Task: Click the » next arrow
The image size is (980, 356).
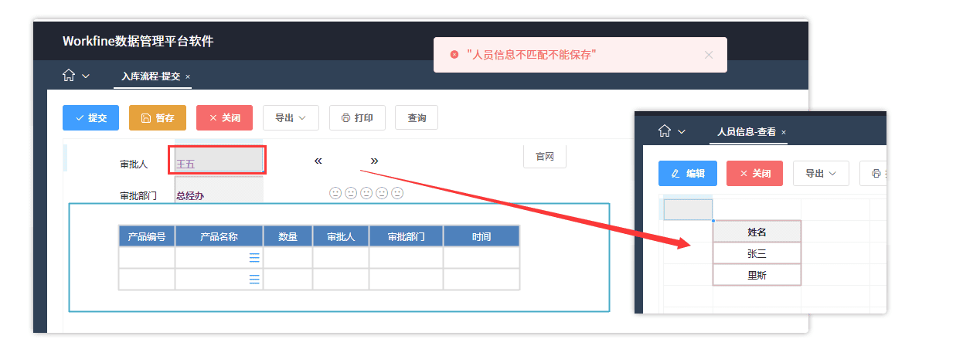Action: pyautogui.click(x=374, y=161)
